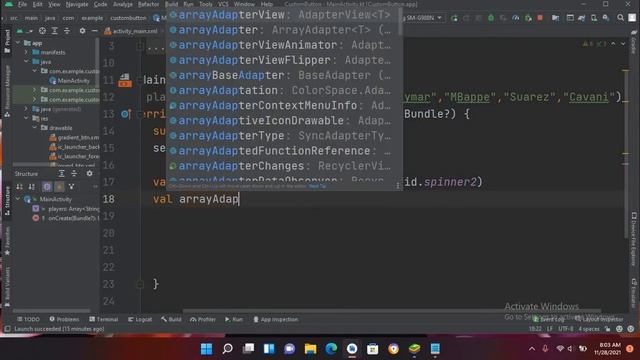Open the Problems tool window
The image size is (640, 360).
coord(64,319)
